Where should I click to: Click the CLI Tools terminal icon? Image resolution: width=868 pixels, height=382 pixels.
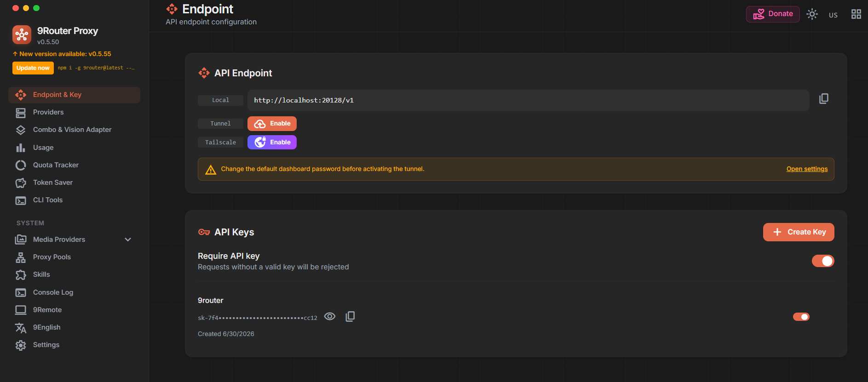tap(21, 200)
